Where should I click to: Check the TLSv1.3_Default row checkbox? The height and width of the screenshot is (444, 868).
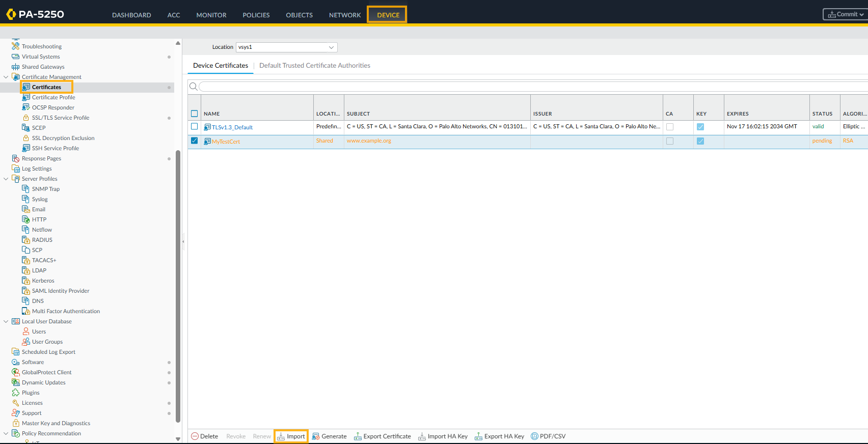tap(194, 126)
